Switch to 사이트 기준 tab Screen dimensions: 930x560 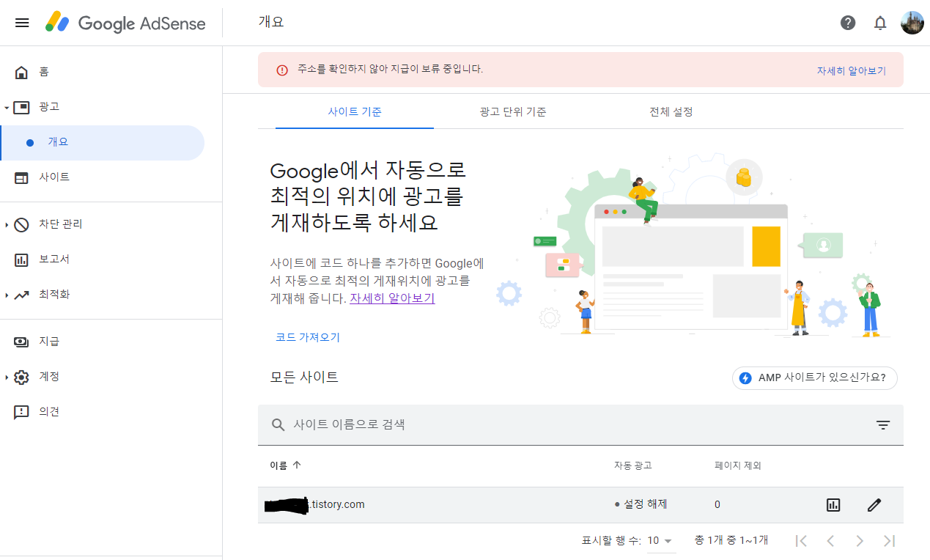pos(355,112)
